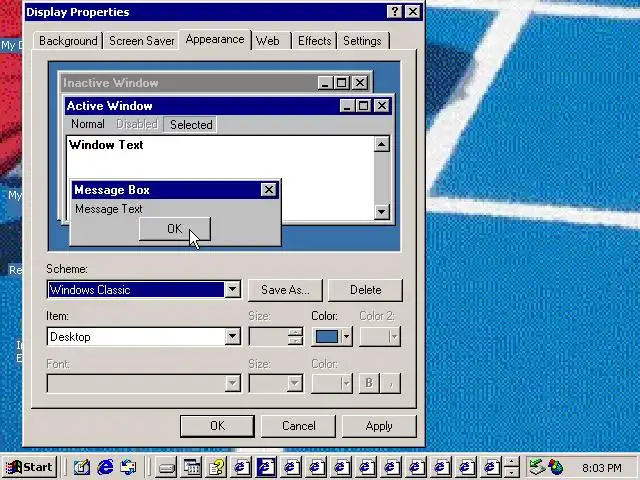Switch to the drive-icon taskbar button
Image resolution: width=640 pixels, height=480 pixels.
click(167, 467)
